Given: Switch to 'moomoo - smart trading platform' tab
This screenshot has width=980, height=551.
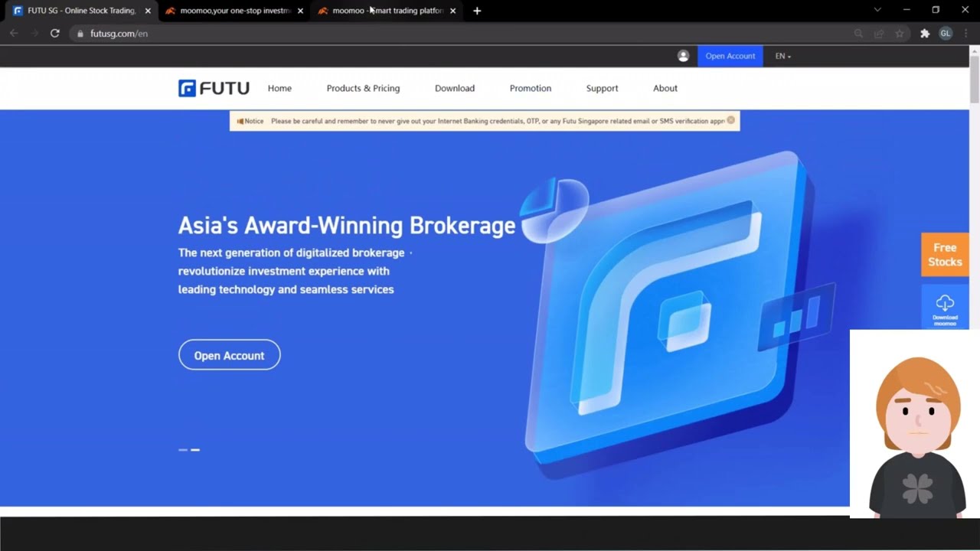Looking at the screenshot, I should tap(386, 11).
